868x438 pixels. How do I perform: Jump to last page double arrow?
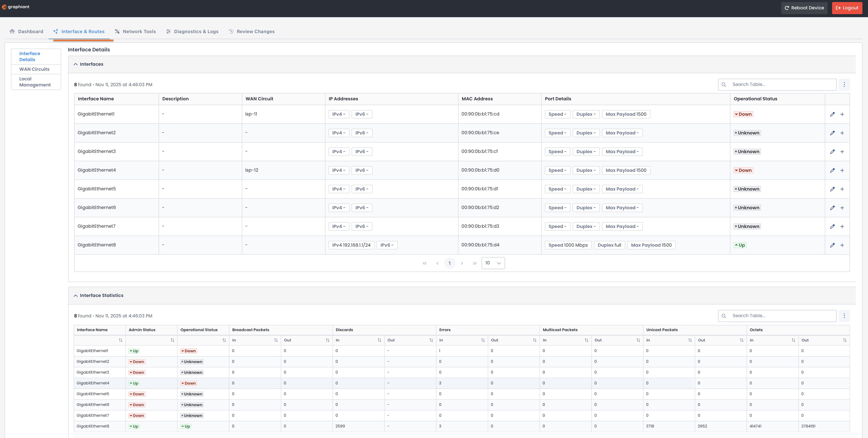tap(474, 263)
